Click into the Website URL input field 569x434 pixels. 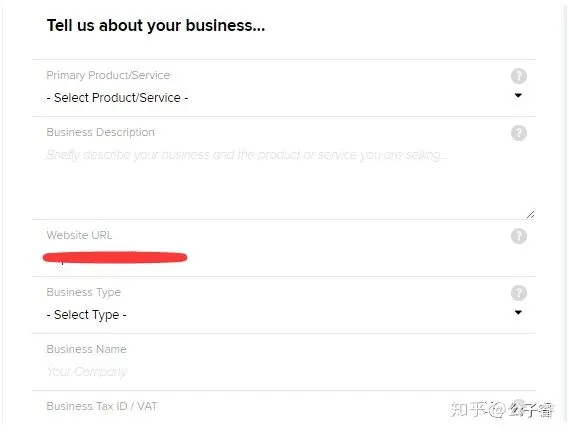point(284,258)
